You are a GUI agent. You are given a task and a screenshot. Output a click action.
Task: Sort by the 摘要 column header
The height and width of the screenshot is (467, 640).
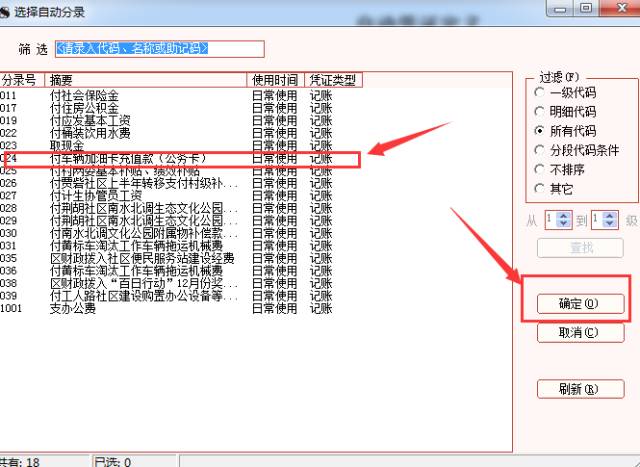click(x=146, y=79)
